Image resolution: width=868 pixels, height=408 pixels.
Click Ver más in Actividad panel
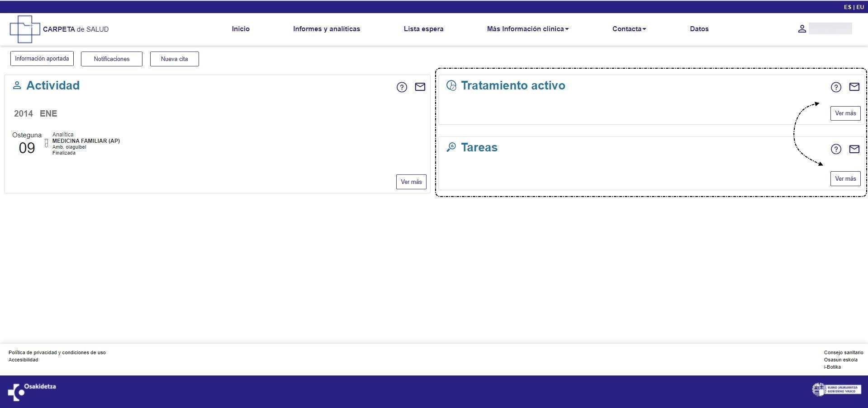tap(411, 182)
